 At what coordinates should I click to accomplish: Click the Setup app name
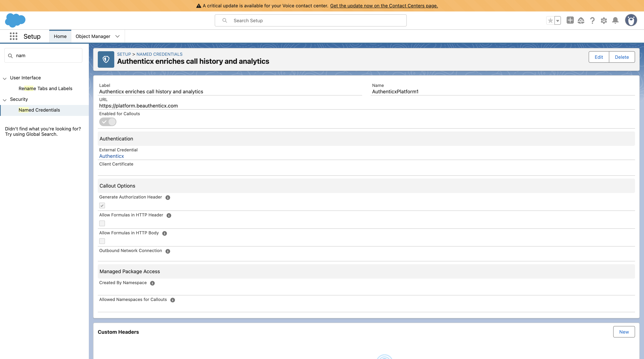tap(32, 37)
